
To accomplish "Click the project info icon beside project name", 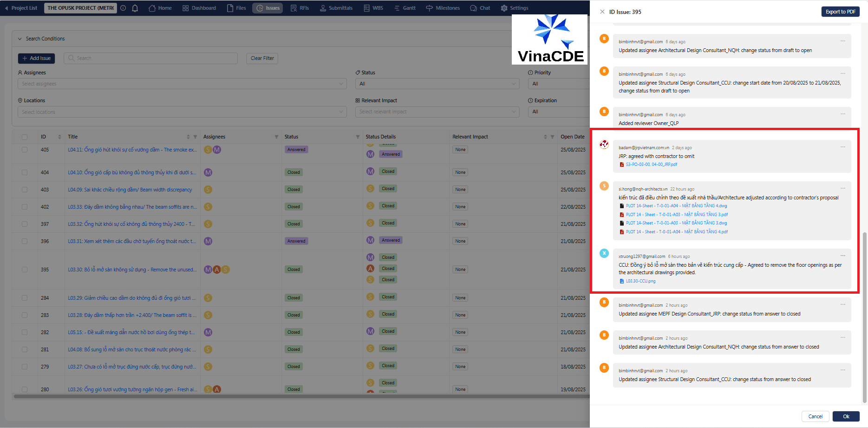I will [x=123, y=8].
